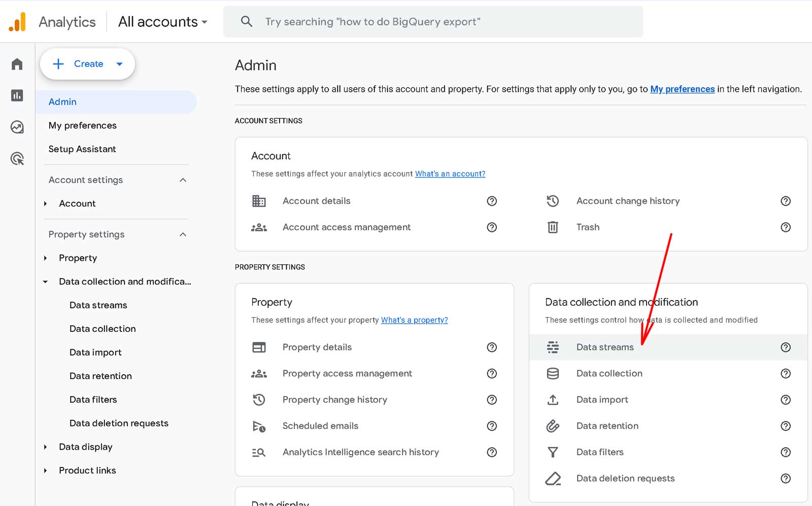Open the Explore icon in left rail
The image size is (812, 506).
[17, 127]
